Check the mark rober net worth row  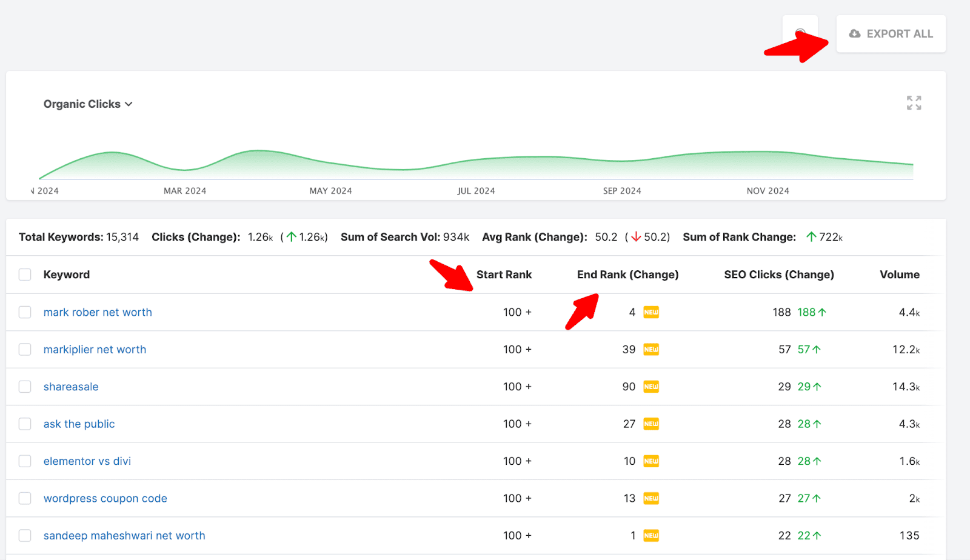(25, 312)
